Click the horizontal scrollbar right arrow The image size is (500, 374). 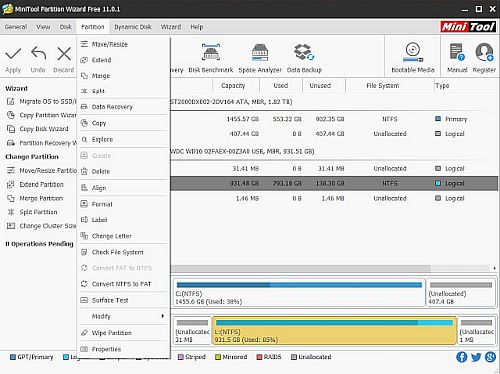pyautogui.click(x=494, y=268)
